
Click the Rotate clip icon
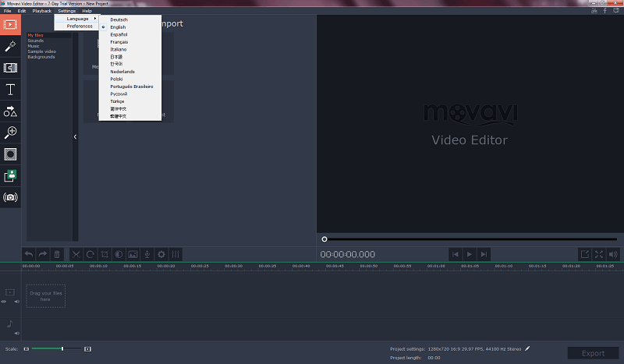(90, 254)
